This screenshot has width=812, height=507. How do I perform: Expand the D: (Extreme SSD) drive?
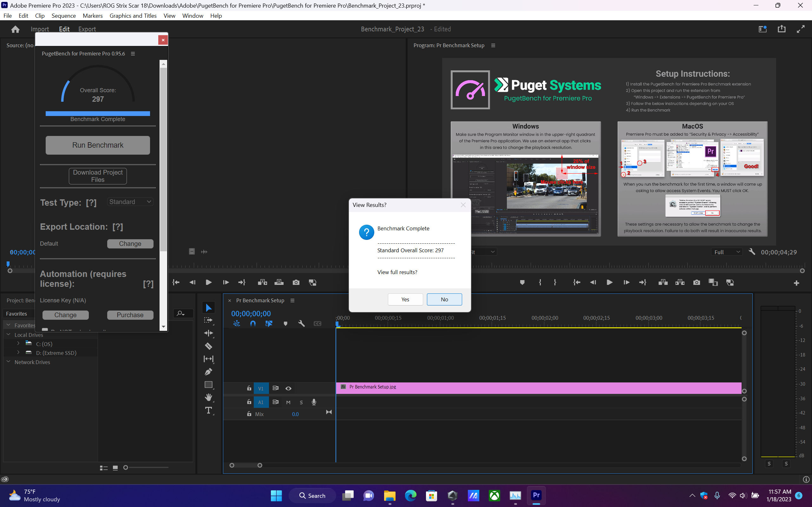coord(18,352)
